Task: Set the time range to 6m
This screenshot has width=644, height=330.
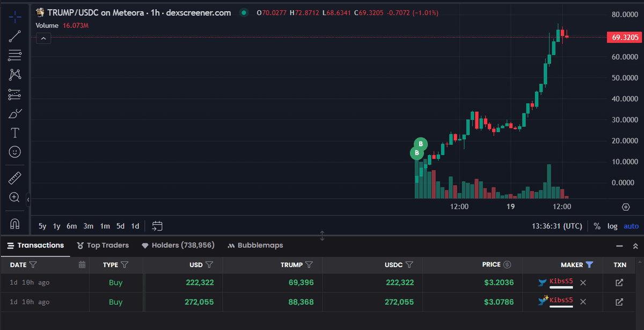Action: tap(72, 226)
